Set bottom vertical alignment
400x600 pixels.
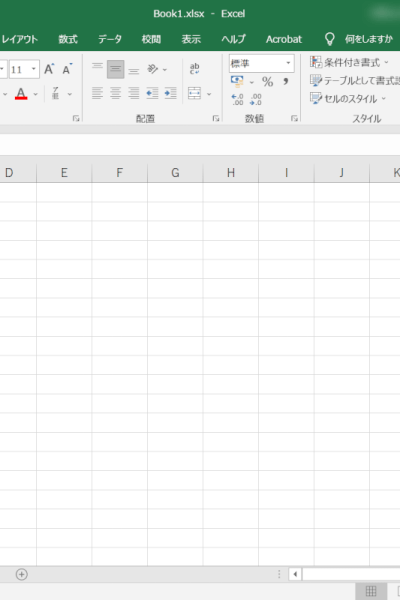[x=134, y=69]
